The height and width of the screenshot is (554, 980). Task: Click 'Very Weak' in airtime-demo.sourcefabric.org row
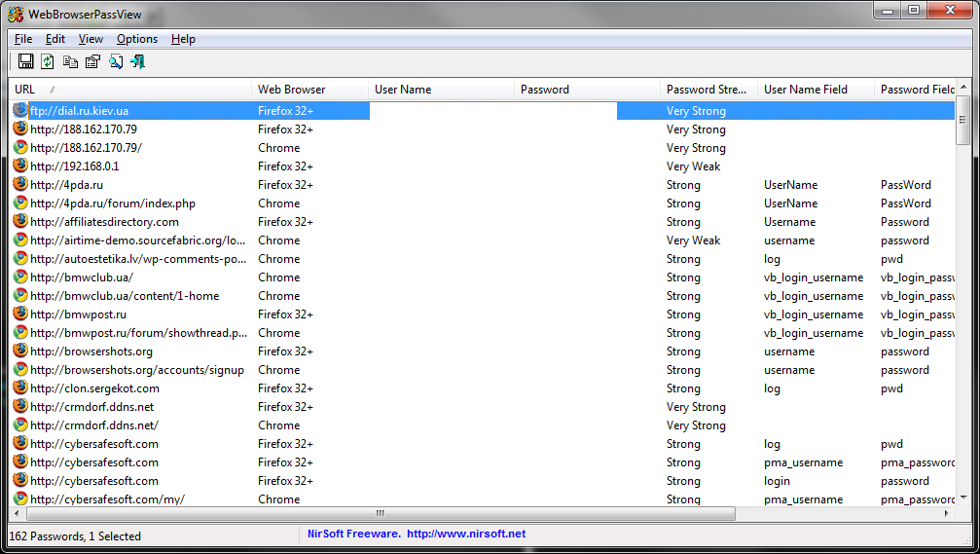(x=693, y=240)
